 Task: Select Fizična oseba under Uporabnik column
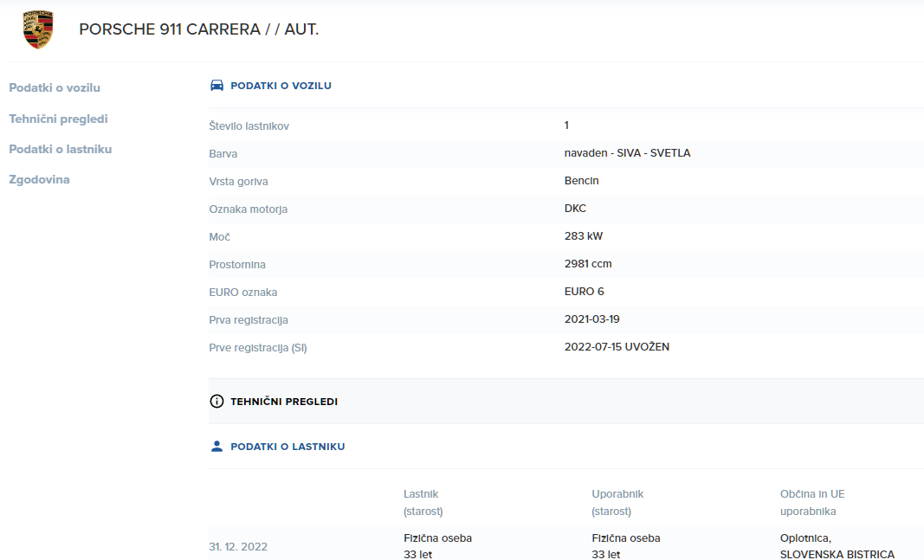coord(626,538)
